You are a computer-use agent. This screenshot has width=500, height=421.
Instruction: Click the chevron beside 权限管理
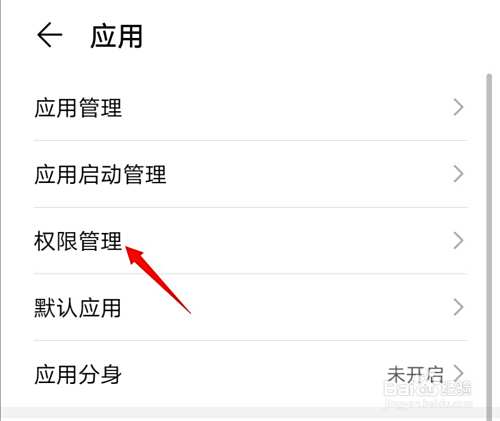(x=459, y=241)
